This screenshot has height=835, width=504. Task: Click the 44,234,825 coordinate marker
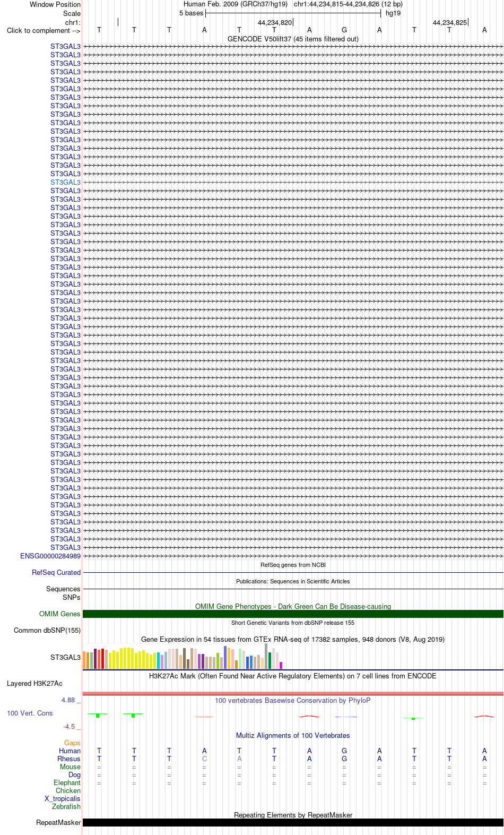click(450, 22)
